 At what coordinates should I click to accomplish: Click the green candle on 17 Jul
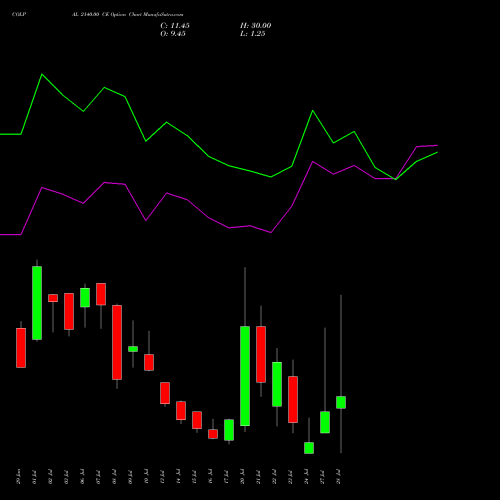(x=229, y=430)
